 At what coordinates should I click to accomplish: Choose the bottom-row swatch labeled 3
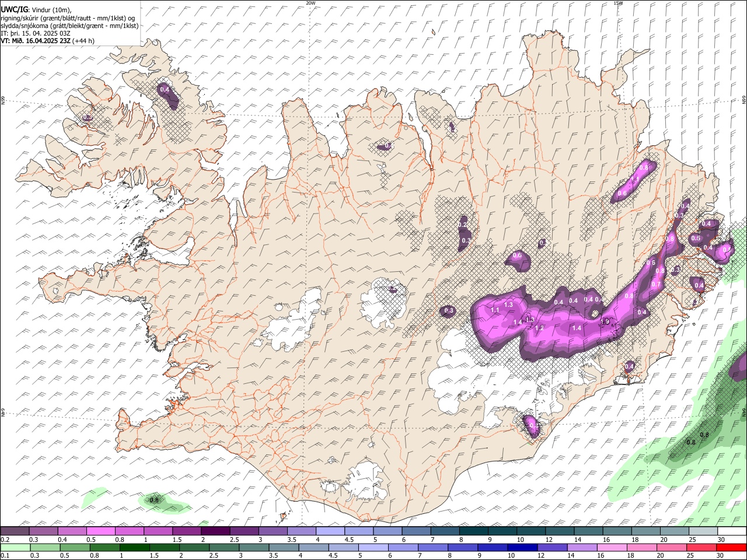pyautogui.click(x=254, y=547)
